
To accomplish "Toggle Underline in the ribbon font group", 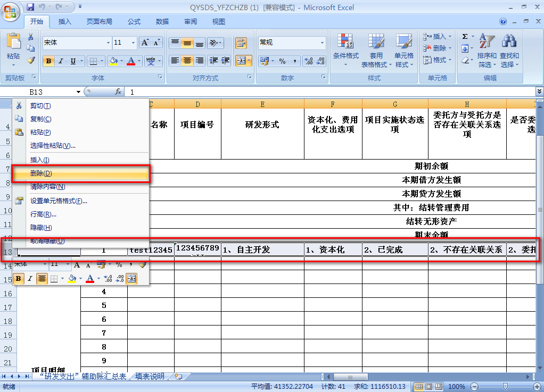I will click(x=73, y=61).
